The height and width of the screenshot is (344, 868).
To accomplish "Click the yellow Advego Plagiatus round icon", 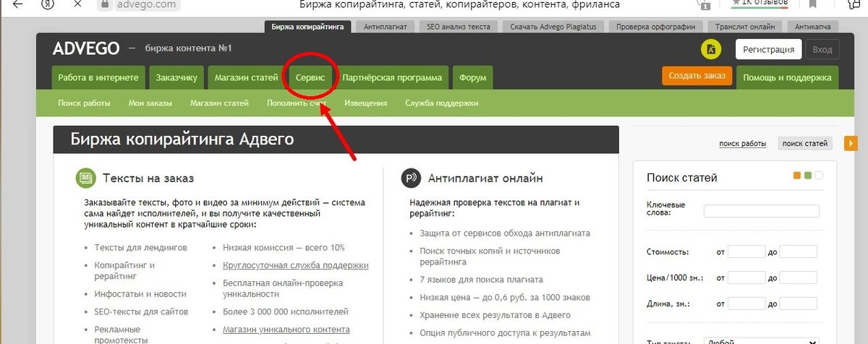I will (x=712, y=49).
